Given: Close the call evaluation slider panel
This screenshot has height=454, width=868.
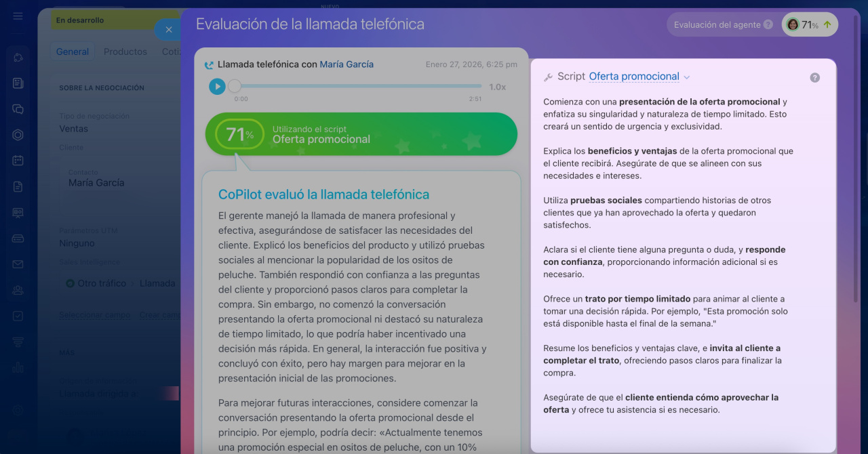Looking at the screenshot, I should [x=168, y=29].
